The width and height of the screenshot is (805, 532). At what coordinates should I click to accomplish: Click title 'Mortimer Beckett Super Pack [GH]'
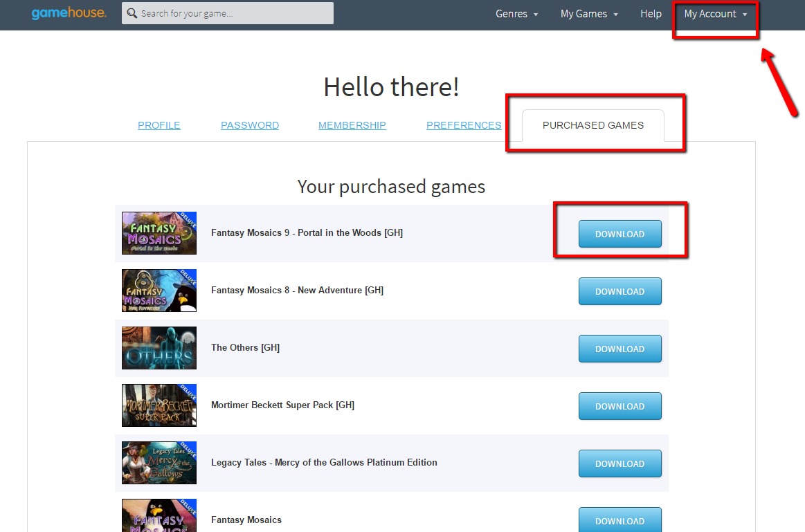[283, 405]
